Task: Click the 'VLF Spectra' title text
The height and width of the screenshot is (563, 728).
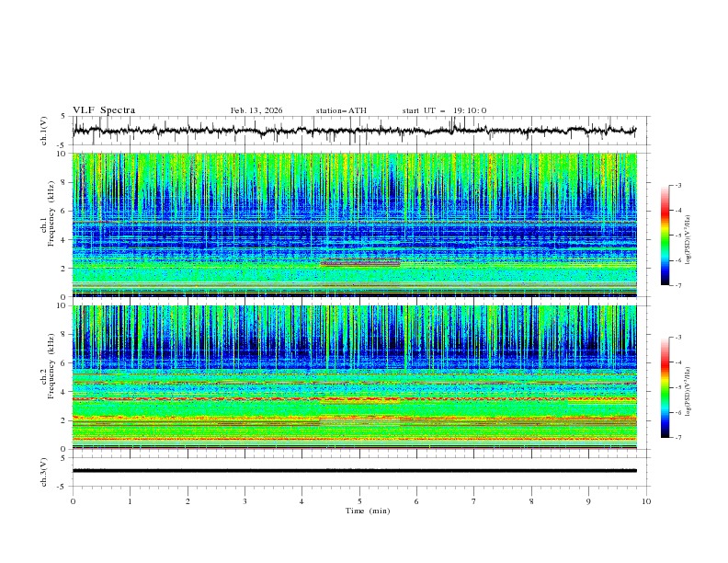Action: [104, 110]
